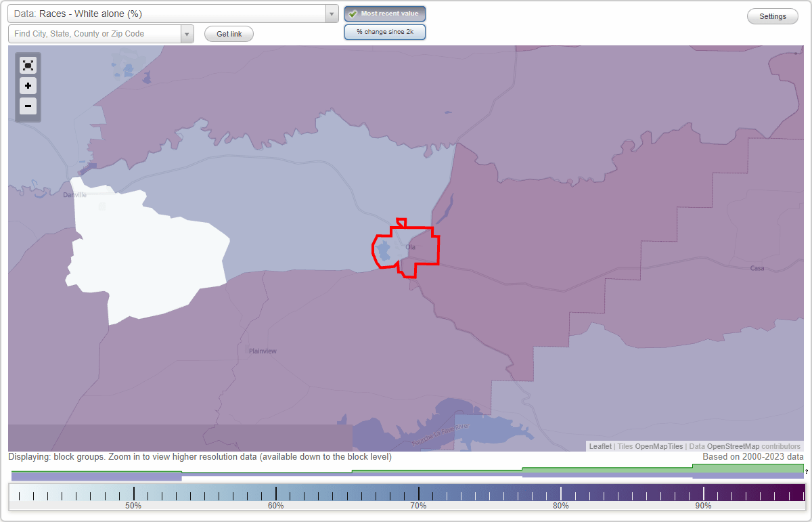Click the Plainview area on the map
The height and width of the screenshot is (522, 812).
(264, 351)
